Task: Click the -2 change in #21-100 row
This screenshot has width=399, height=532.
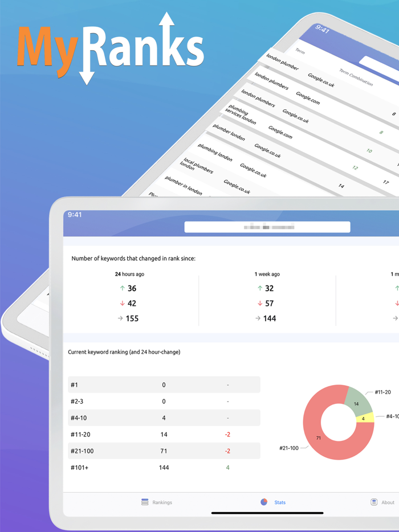Action: point(227,451)
